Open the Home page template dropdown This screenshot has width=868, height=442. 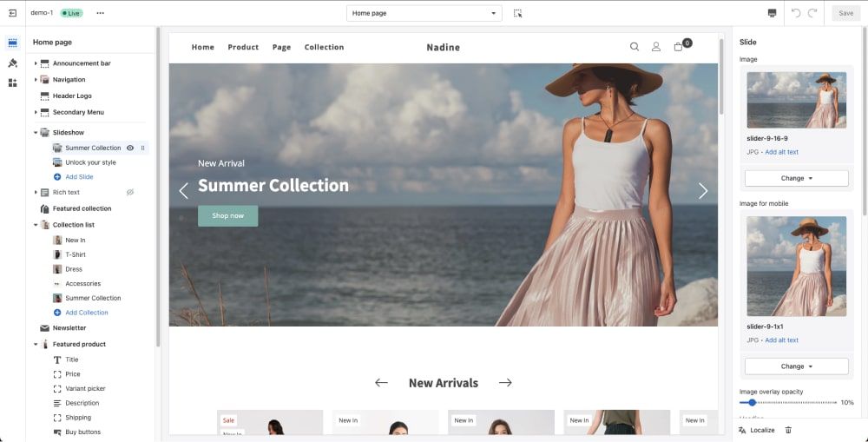click(424, 13)
